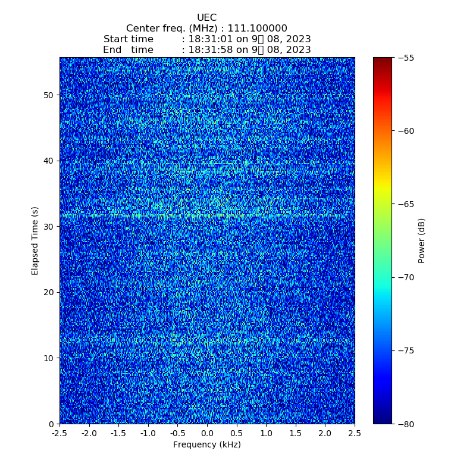Click the 10 elapsed time tick label

tap(49, 358)
